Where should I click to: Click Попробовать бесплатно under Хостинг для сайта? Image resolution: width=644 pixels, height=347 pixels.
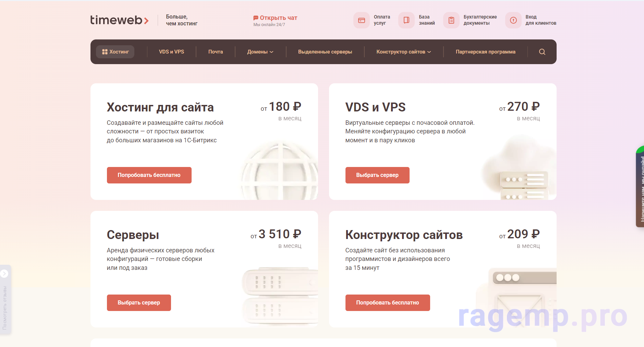tap(149, 175)
